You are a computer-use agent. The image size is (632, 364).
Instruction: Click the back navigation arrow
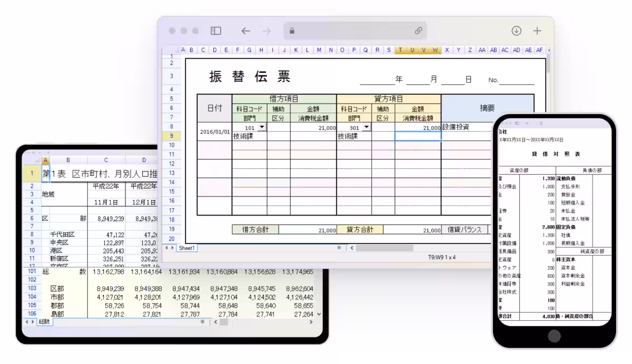point(245,31)
